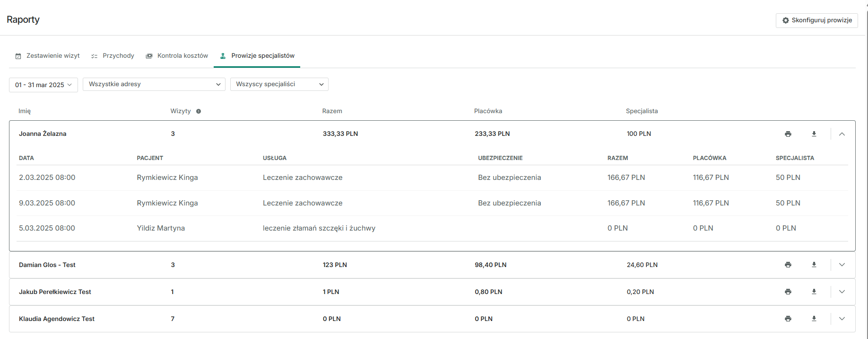
Task: Open the date range 01 - 31 mar 2025 picker
Action: tap(43, 85)
